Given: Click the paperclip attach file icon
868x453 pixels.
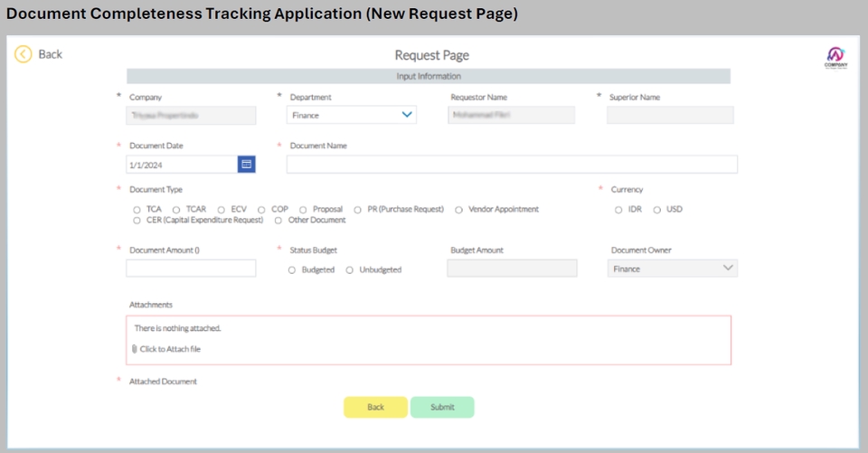Looking at the screenshot, I should 135,349.
